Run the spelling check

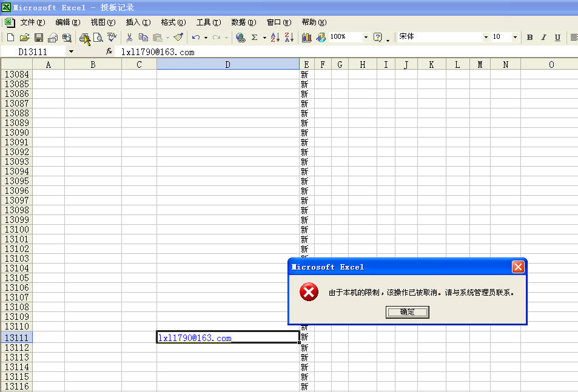[112, 37]
